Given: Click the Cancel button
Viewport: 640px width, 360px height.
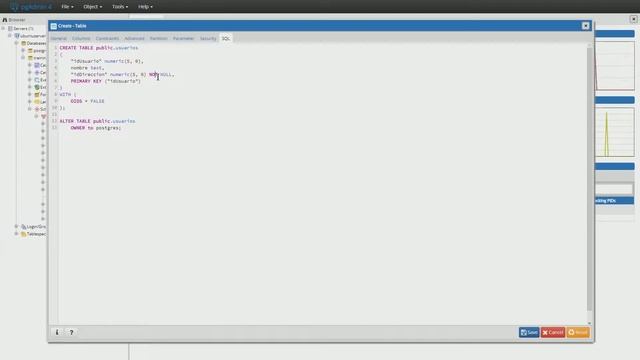Looking at the screenshot, I should [553, 332].
